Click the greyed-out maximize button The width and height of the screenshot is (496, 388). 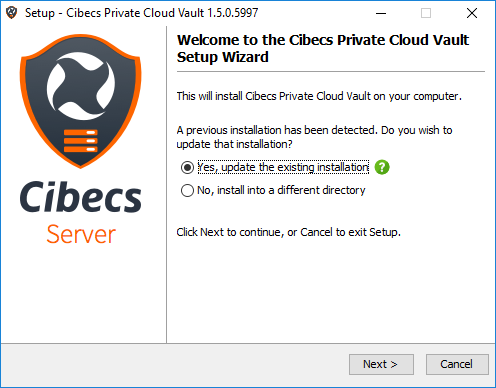tap(426, 13)
